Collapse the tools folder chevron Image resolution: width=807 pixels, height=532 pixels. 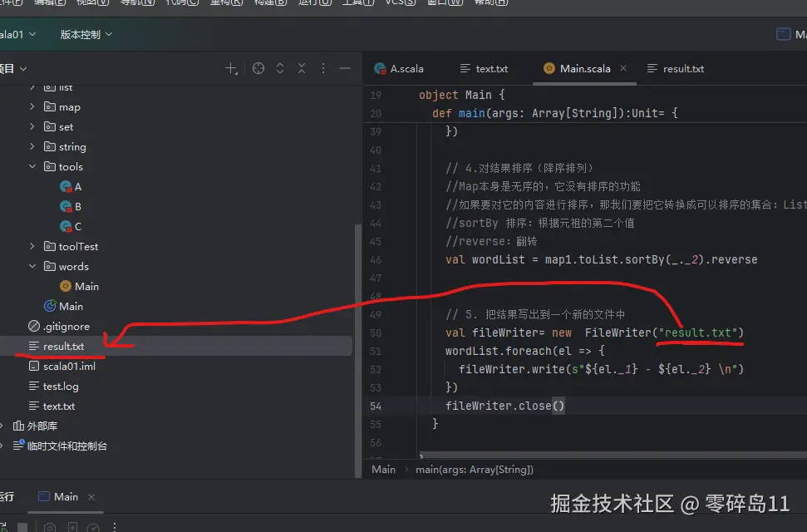click(x=32, y=166)
